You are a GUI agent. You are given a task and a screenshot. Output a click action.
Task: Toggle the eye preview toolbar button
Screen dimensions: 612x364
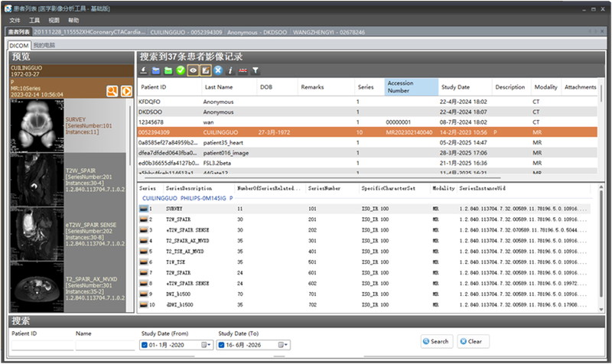[x=193, y=70]
